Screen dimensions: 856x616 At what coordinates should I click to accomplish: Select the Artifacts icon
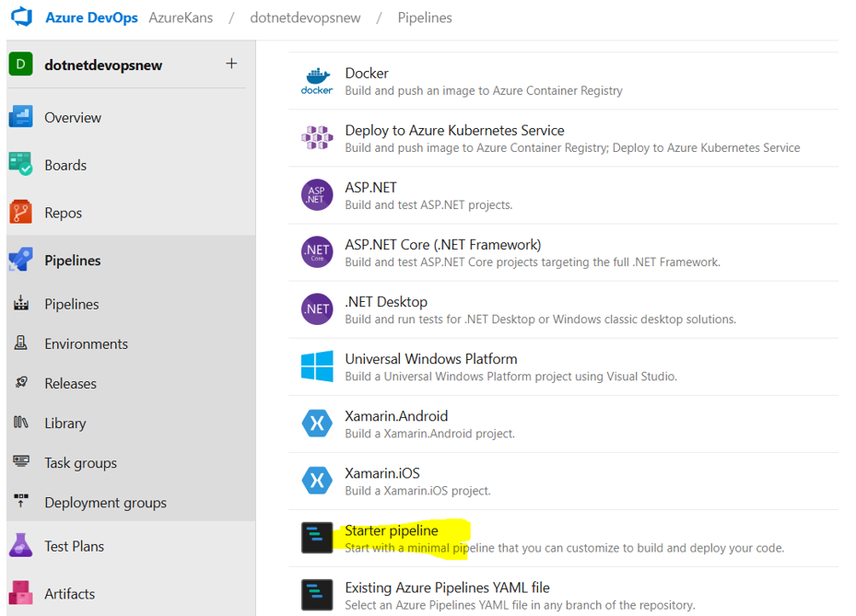click(x=20, y=593)
